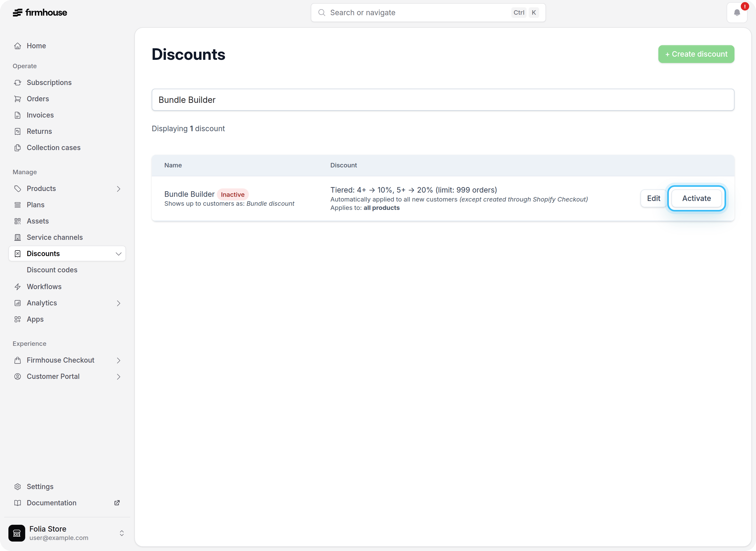The height and width of the screenshot is (551, 756).
Task: Click the Inactive status badge
Action: 233,194
